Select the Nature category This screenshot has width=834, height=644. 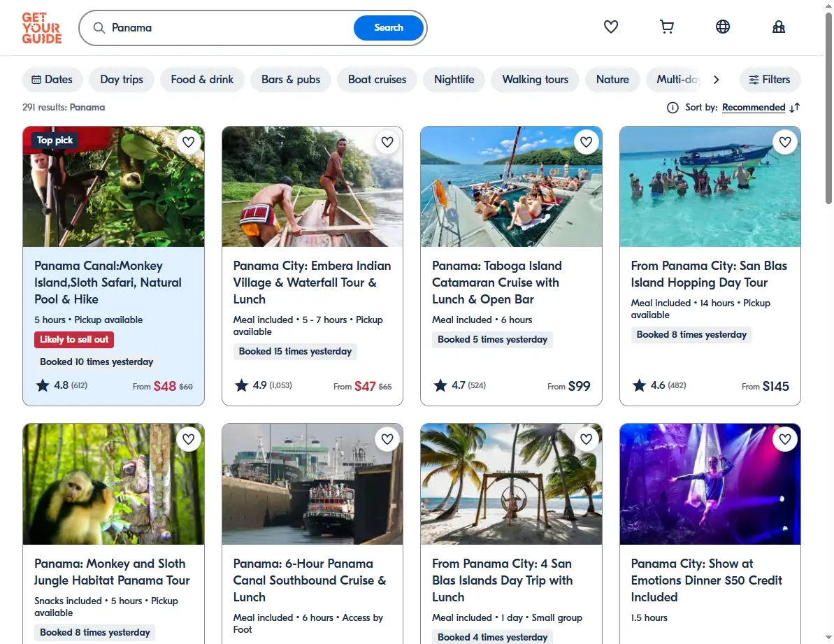[612, 80]
